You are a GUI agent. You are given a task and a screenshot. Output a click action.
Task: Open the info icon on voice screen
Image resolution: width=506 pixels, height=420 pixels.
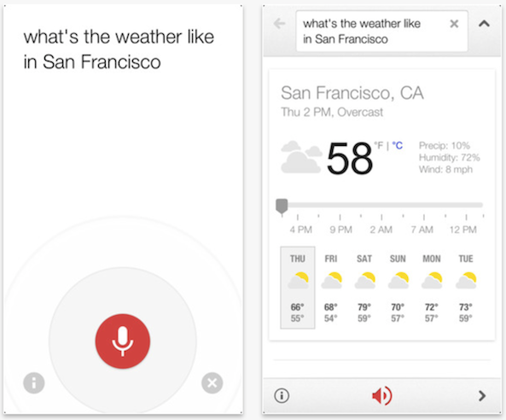click(x=34, y=383)
